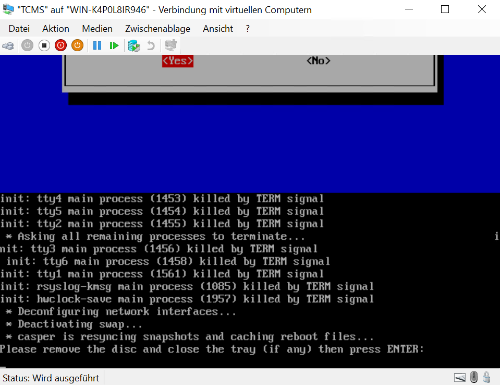Image resolution: width=500 pixels, height=385 pixels.
Task: Save VM state with the orange icon
Action: (77, 45)
